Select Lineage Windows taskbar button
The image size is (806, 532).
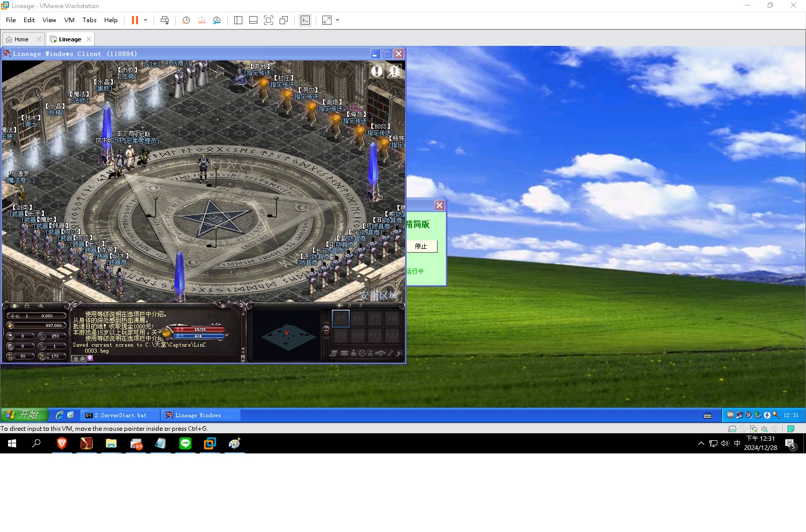pyautogui.click(x=200, y=415)
